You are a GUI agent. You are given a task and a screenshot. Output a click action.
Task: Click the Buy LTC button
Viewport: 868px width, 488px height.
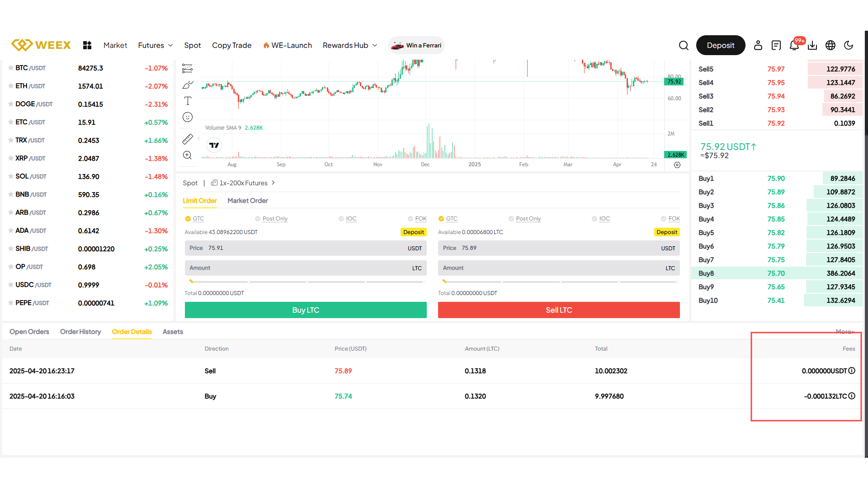coord(306,310)
